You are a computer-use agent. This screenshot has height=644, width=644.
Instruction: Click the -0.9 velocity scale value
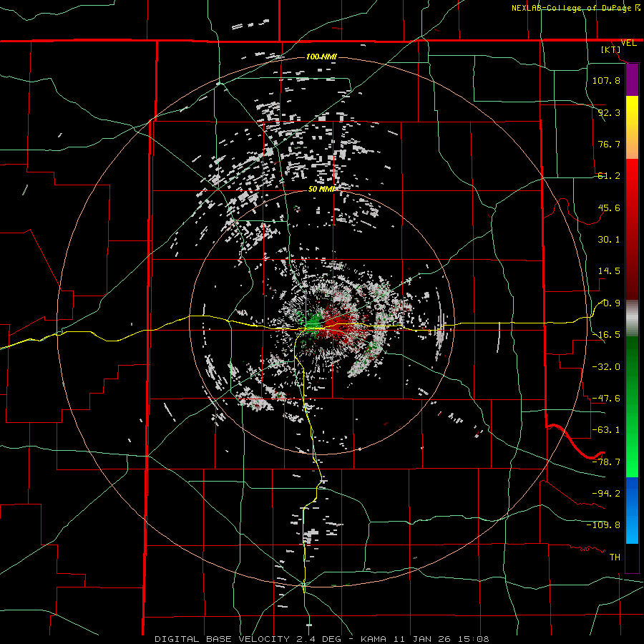coord(610,303)
